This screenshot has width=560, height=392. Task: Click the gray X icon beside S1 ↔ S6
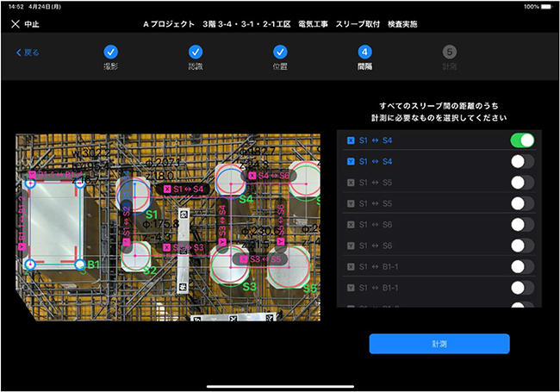pos(351,225)
